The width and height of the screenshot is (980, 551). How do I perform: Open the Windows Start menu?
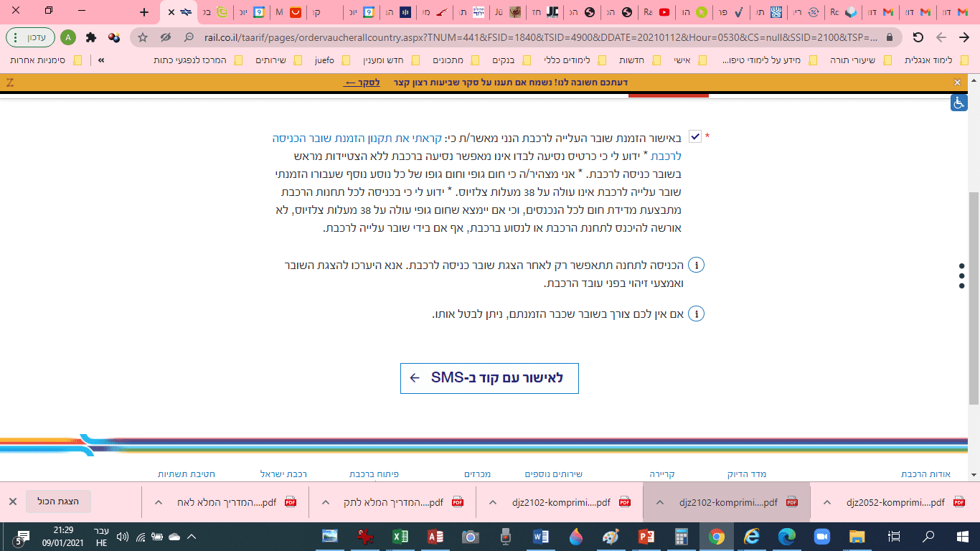tap(963, 537)
